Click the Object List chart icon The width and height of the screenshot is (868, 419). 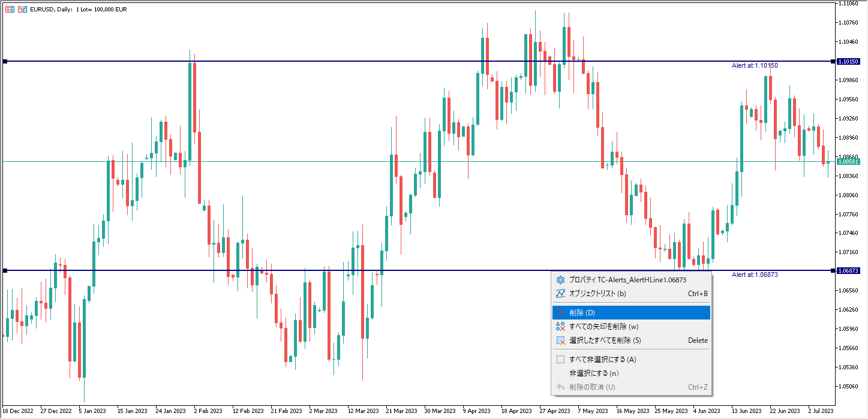pos(561,294)
